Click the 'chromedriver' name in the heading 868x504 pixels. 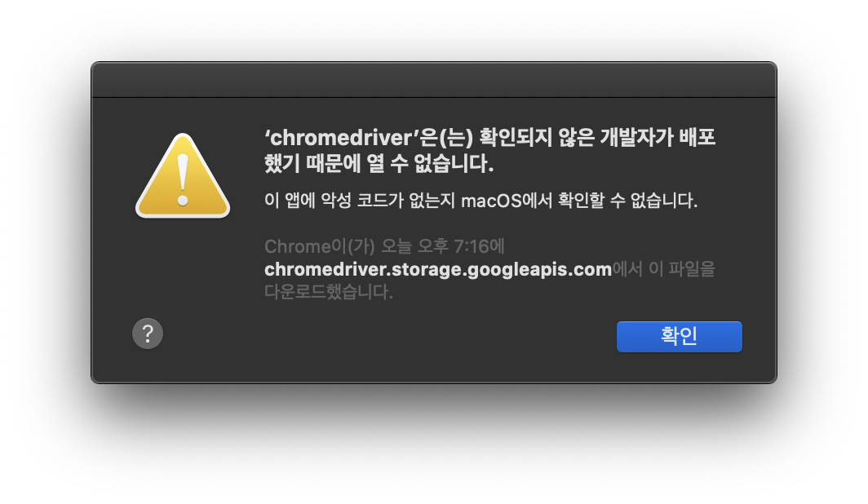coord(342,138)
